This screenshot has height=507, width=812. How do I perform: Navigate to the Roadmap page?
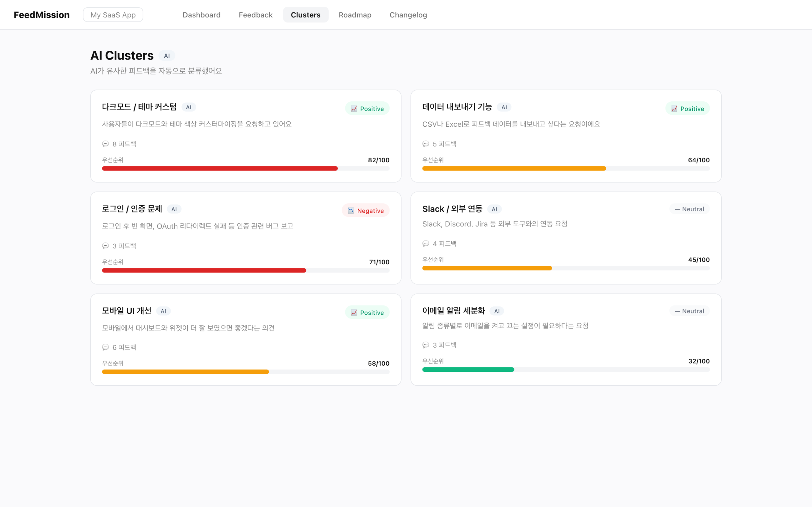point(355,15)
